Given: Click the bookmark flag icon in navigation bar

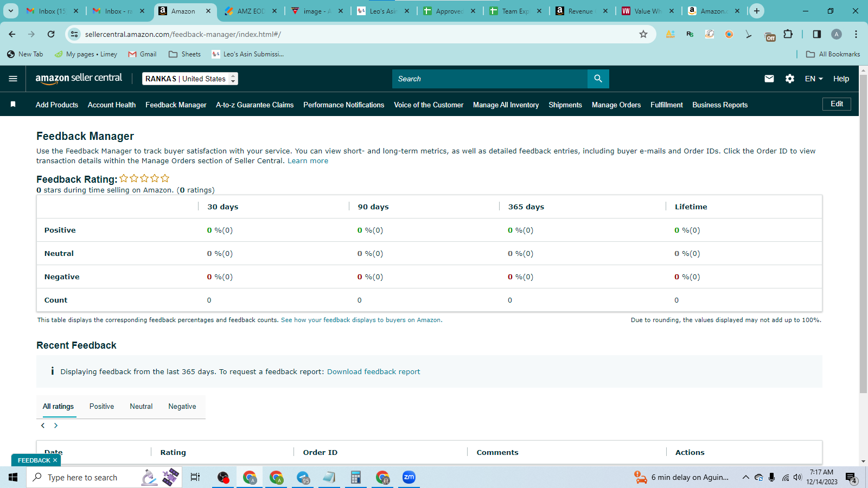Looking at the screenshot, I should pos(13,104).
